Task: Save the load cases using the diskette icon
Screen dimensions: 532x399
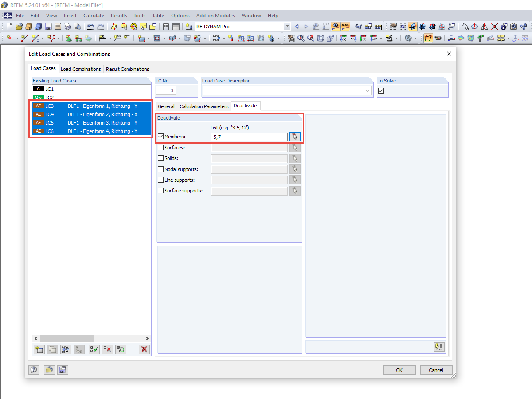Action: click(x=63, y=370)
